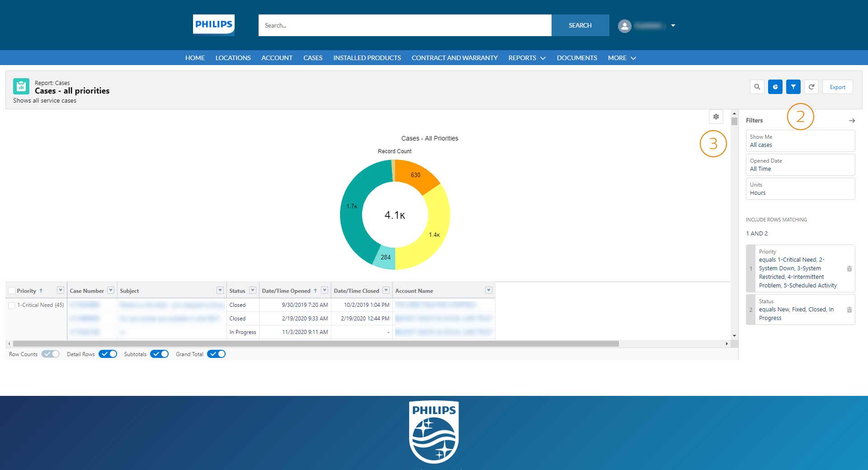The width and height of the screenshot is (868, 470).
Task: Collapse Filters panel with arrow icon
Action: point(852,121)
